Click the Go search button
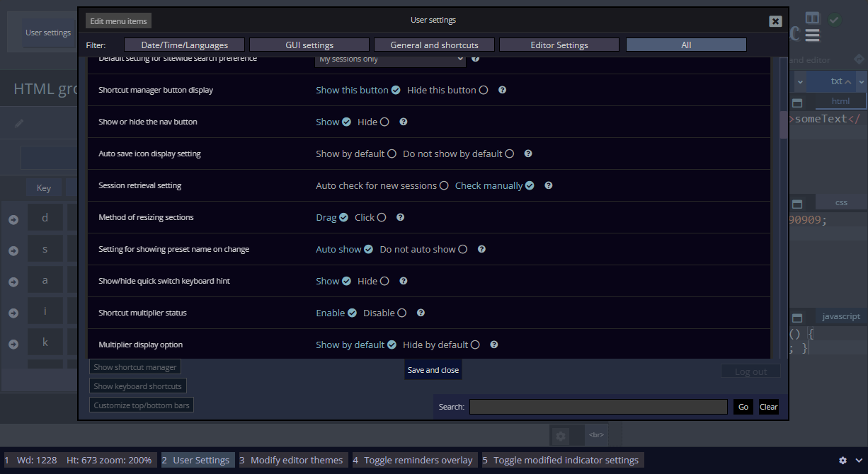 (743, 407)
